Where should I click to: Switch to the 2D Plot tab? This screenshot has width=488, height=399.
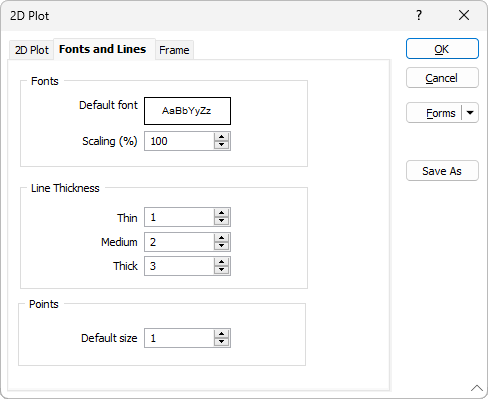click(32, 50)
